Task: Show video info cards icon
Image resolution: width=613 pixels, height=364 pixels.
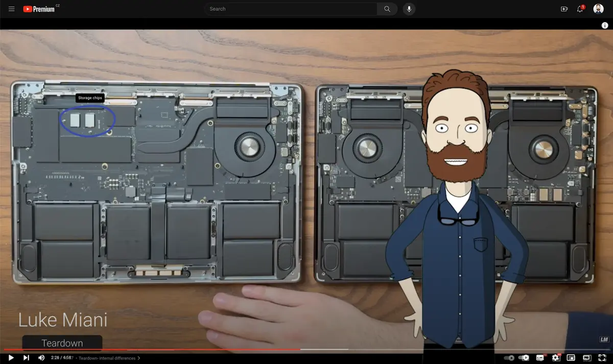Action: 605,26
